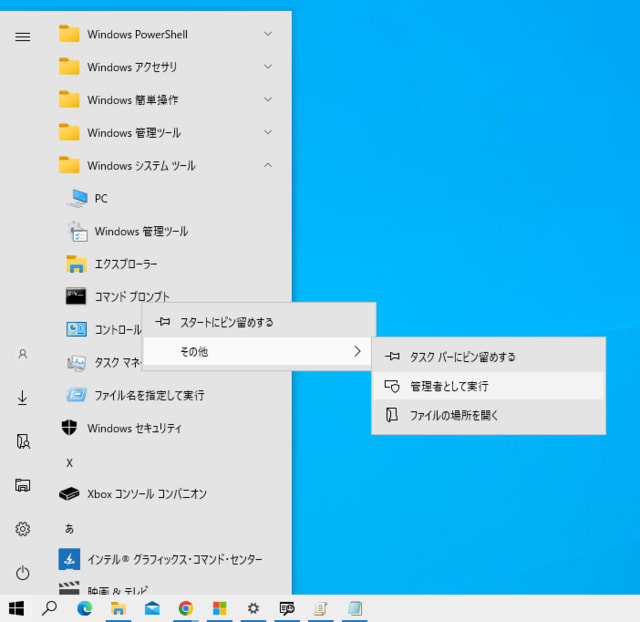Open Settings gear in Start sidebar

22,529
